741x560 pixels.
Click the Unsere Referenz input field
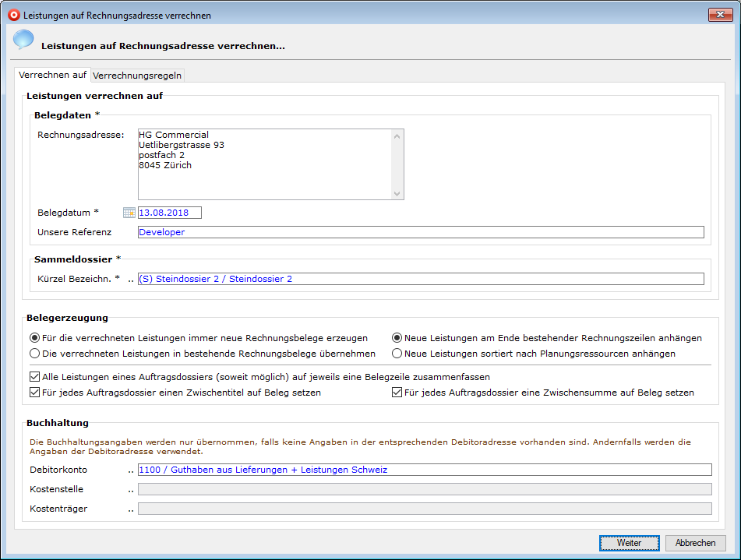pos(420,232)
